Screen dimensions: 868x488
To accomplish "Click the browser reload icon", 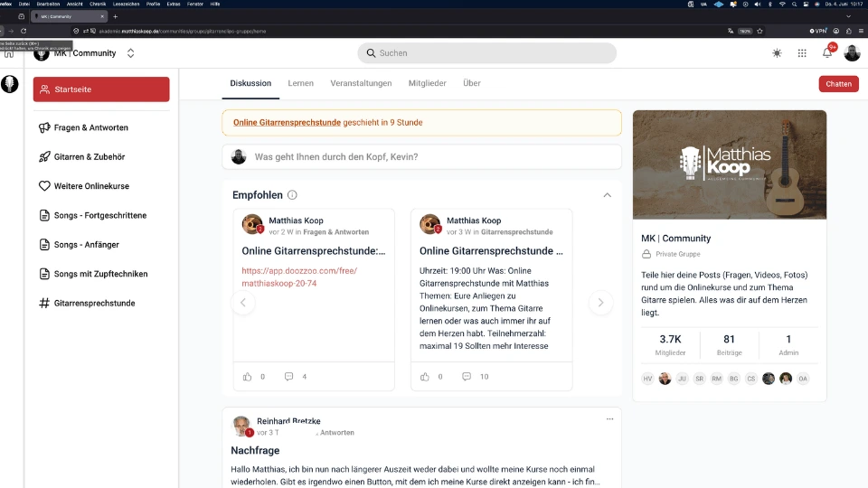I will pos(24,31).
